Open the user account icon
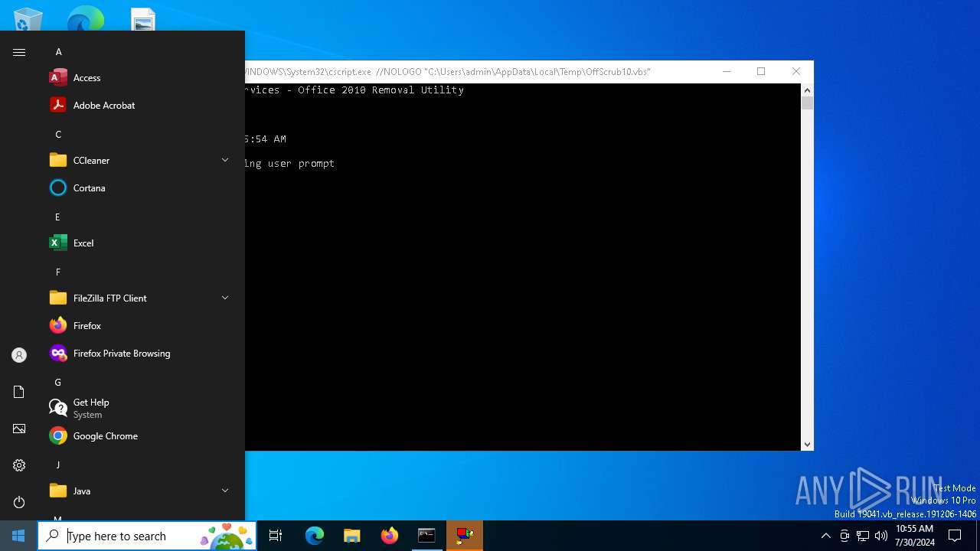This screenshot has width=980, height=551. coord(19,355)
